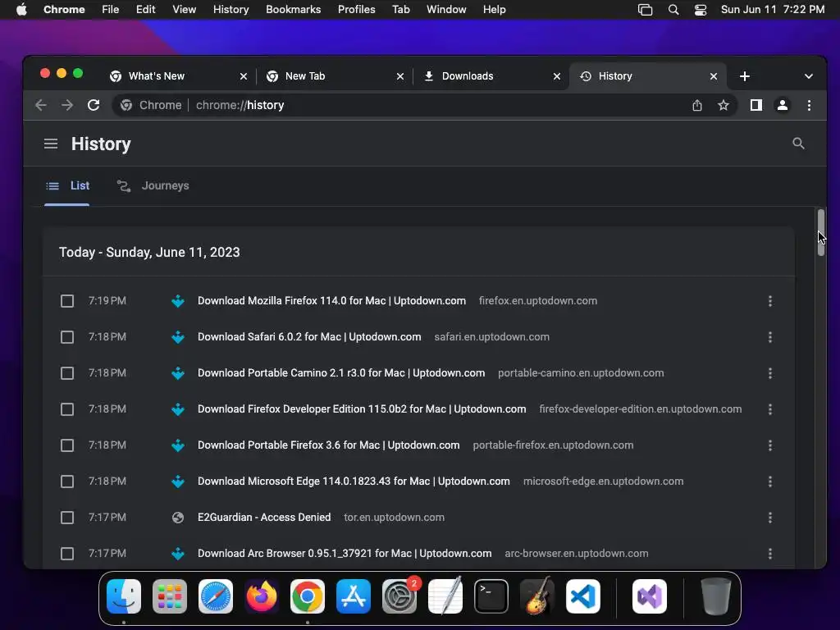Open the Trash from the Dock
The height and width of the screenshot is (630, 840).
715,596
